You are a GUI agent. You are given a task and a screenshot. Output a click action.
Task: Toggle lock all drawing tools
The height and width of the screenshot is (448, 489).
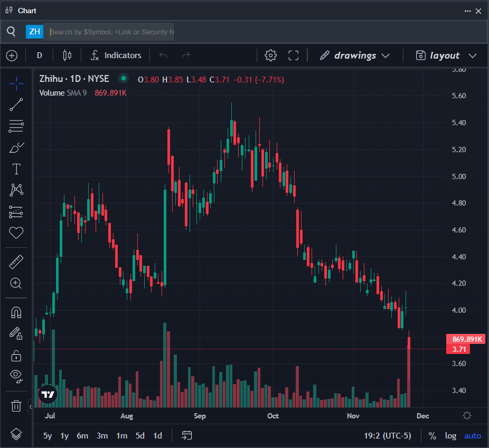pos(16,355)
